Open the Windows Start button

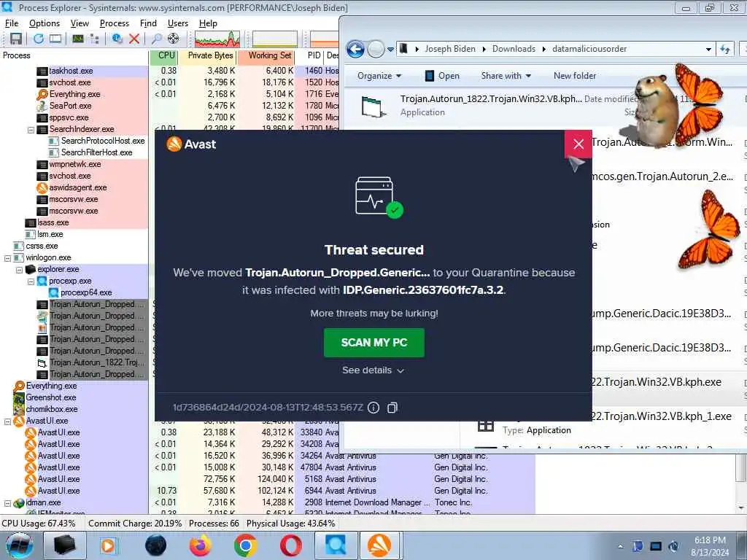(x=20, y=546)
